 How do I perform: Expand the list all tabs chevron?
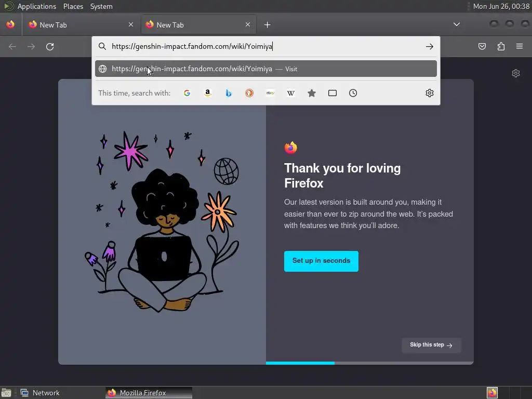pyautogui.click(x=457, y=24)
